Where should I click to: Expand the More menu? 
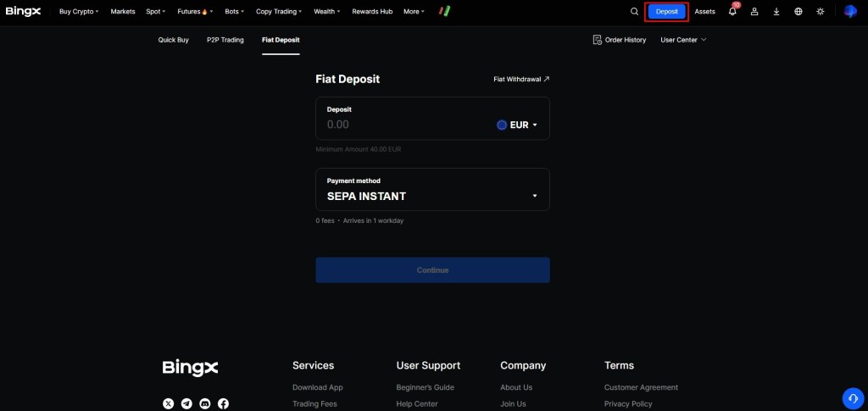point(414,12)
